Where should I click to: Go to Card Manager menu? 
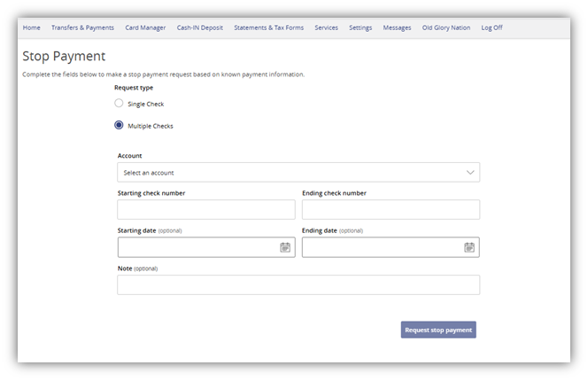tap(145, 27)
